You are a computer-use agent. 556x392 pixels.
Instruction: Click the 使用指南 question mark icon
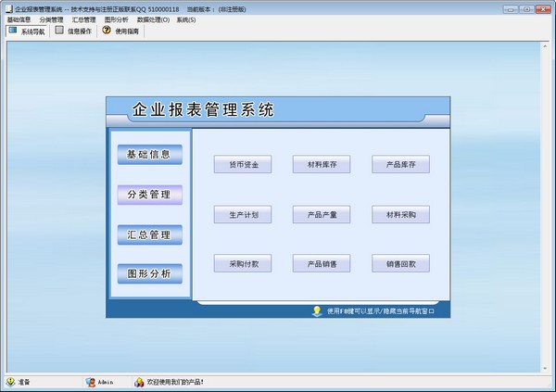click(107, 31)
